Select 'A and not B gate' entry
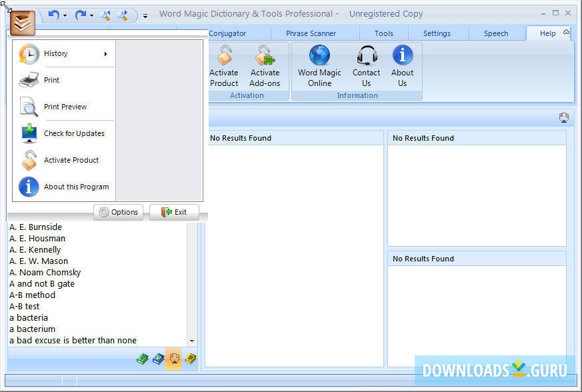Image resolution: width=582 pixels, height=392 pixels. coord(42,283)
